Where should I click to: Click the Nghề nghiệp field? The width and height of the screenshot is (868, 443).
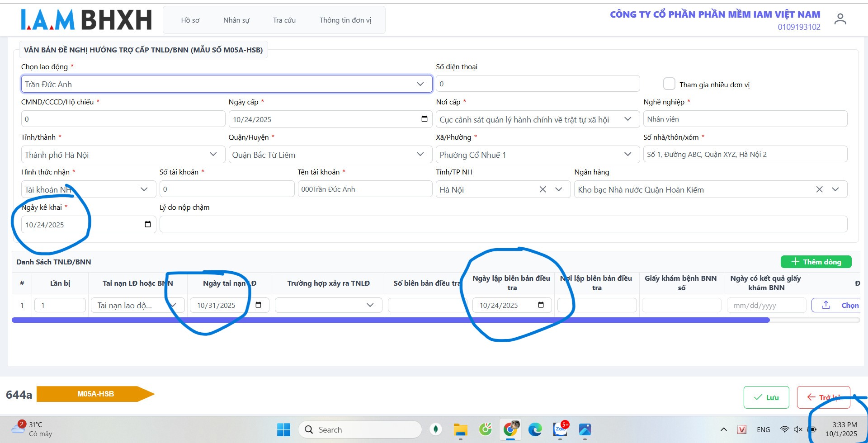click(745, 119)
